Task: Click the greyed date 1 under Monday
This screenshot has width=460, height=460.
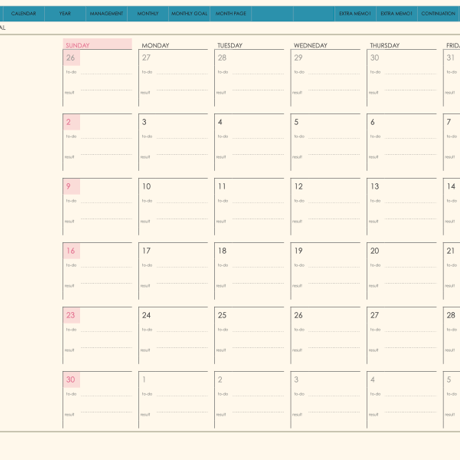Action: 144,379
